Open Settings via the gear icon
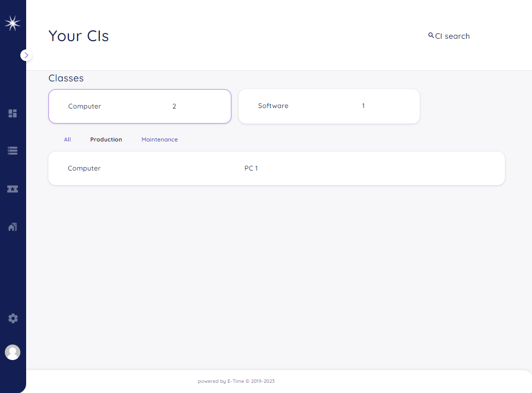 click(13, 318)
